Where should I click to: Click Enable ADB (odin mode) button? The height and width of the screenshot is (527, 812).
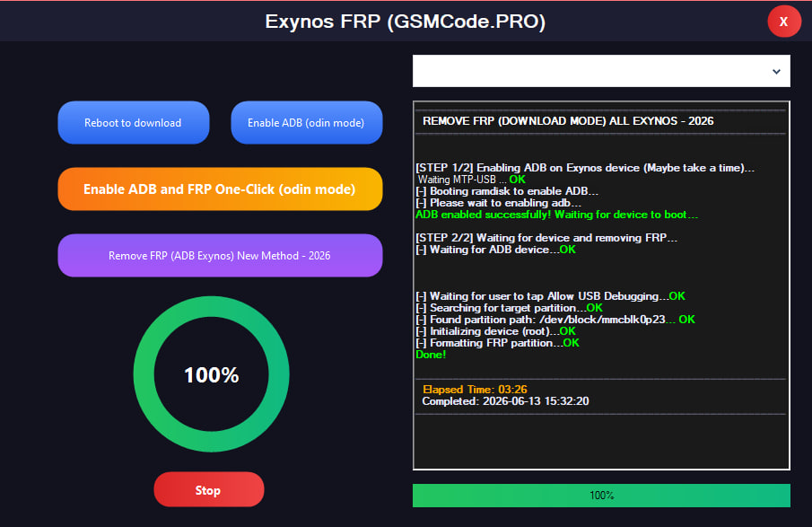307,123
